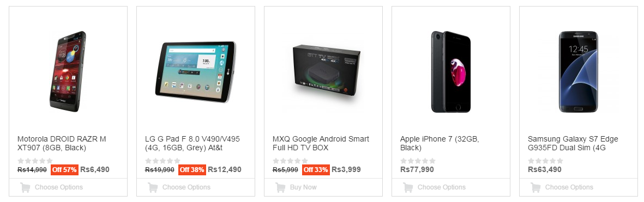Open the MXQ Google Android Smart TV BOX link

tap(321, 143)
